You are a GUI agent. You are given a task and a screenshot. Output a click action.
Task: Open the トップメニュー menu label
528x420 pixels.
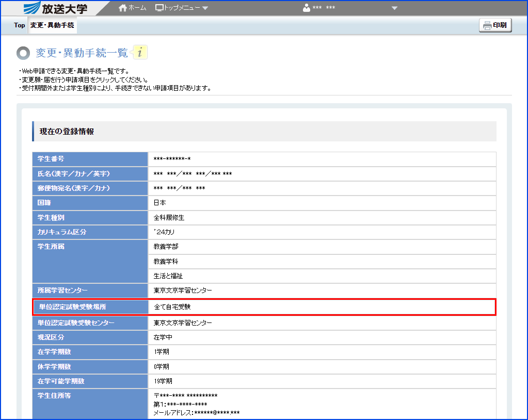[182, 8]
